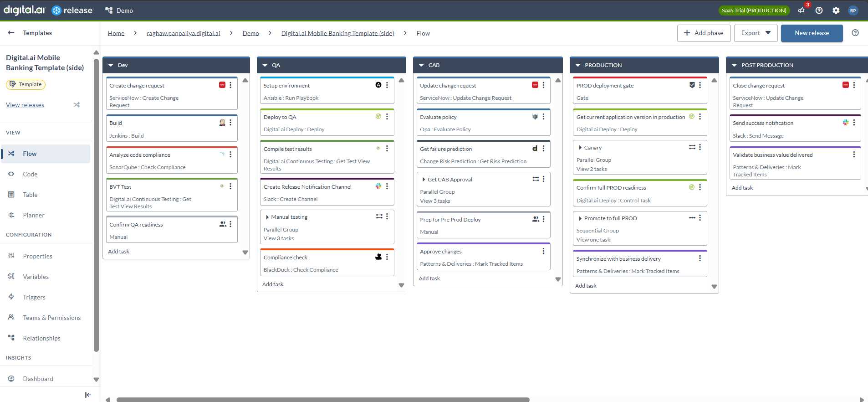This screenshot has width=868, height=402.
Task: Collapse the POST PRODUCTION phase
Action: click(734, 65)
